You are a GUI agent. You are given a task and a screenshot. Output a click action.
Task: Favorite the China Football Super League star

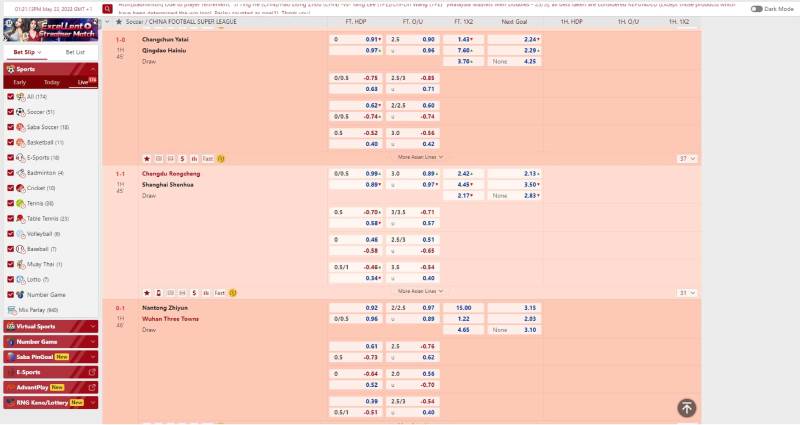(120, 21)
